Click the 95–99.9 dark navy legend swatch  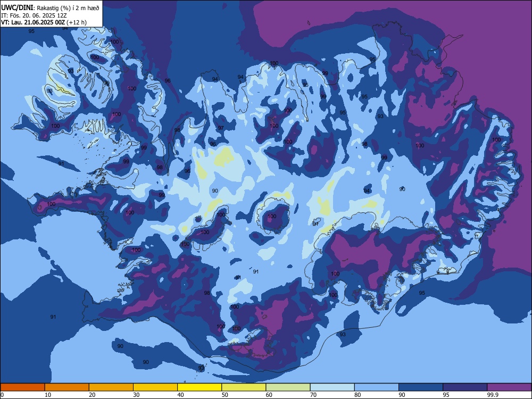coord(465,387)
